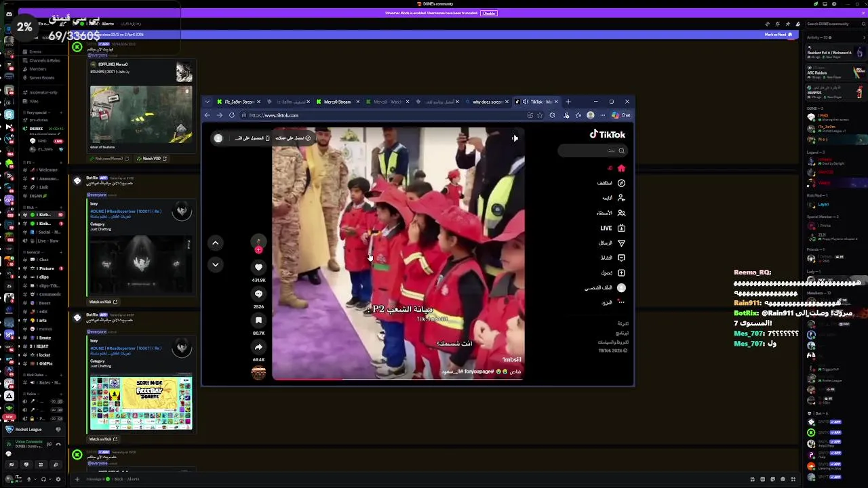Open the spinning sound disc at bottom
The width and height of the screenshot is (868, 488).
coord(258,373)
